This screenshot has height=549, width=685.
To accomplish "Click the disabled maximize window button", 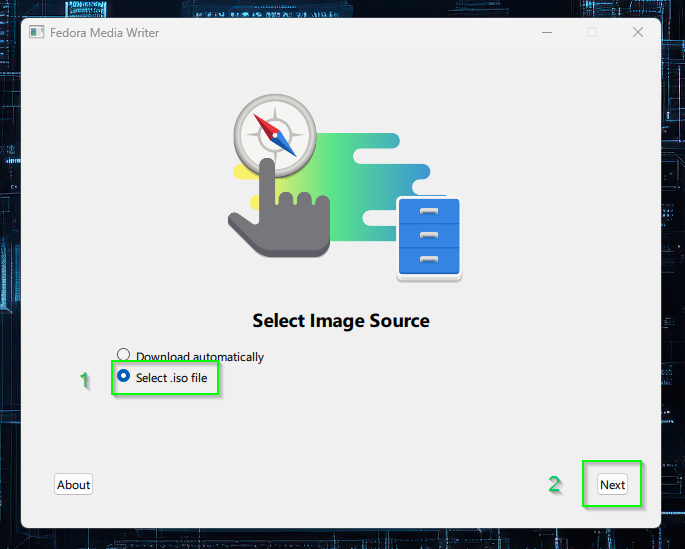I will pyautogui.click(x=592, y=32).
